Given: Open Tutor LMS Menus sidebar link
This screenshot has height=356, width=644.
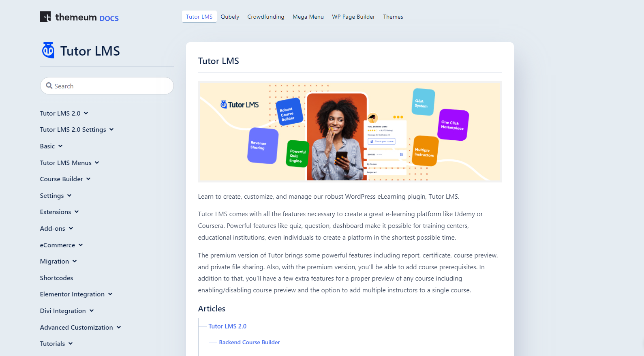Looking at the screenshot, I should (x=66, y=163).
